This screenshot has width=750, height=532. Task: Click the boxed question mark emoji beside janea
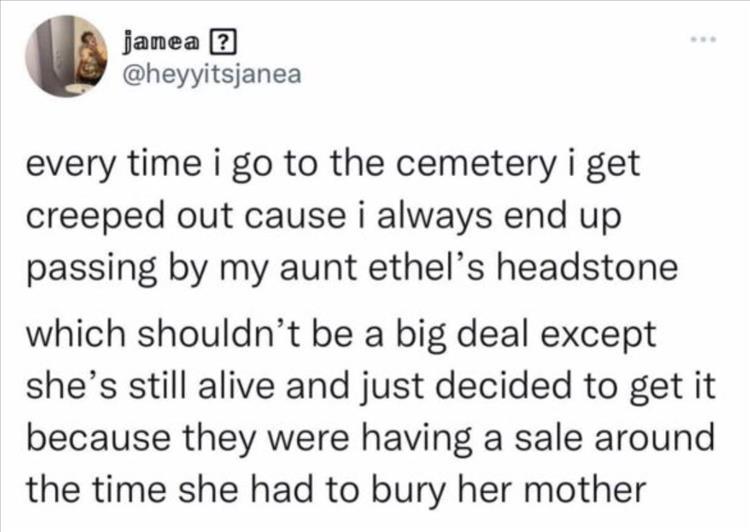pyautogui.click(x=220, y=43)
